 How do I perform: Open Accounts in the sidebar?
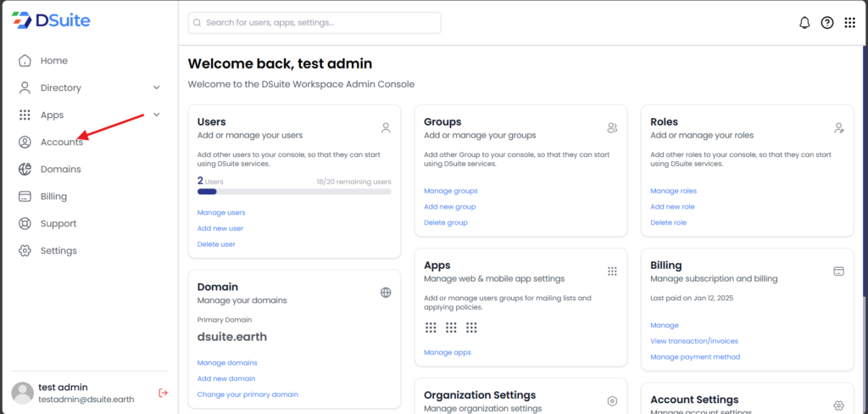tap(61, 142)
